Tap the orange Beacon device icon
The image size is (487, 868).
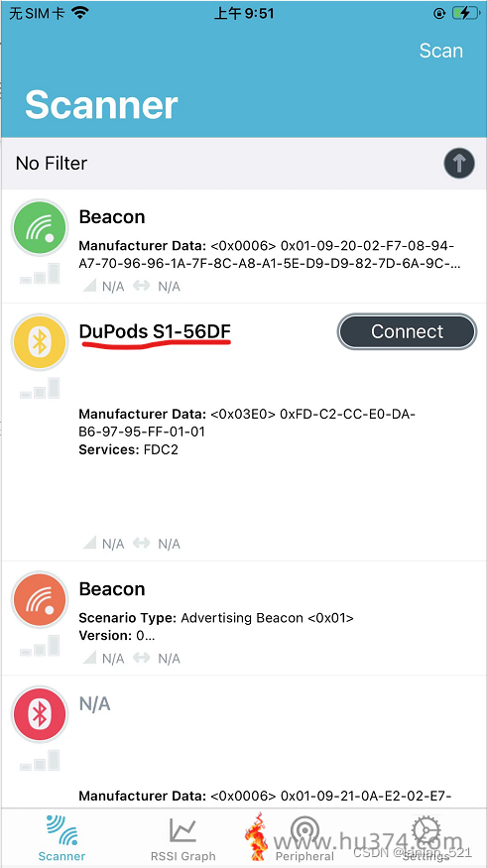click(40, 600)
